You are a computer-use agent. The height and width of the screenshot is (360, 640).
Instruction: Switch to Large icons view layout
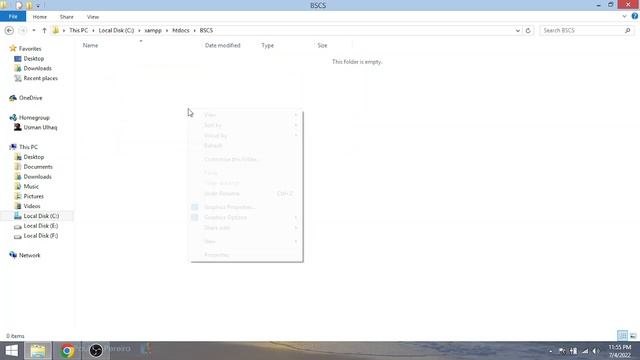click(633, 336)
